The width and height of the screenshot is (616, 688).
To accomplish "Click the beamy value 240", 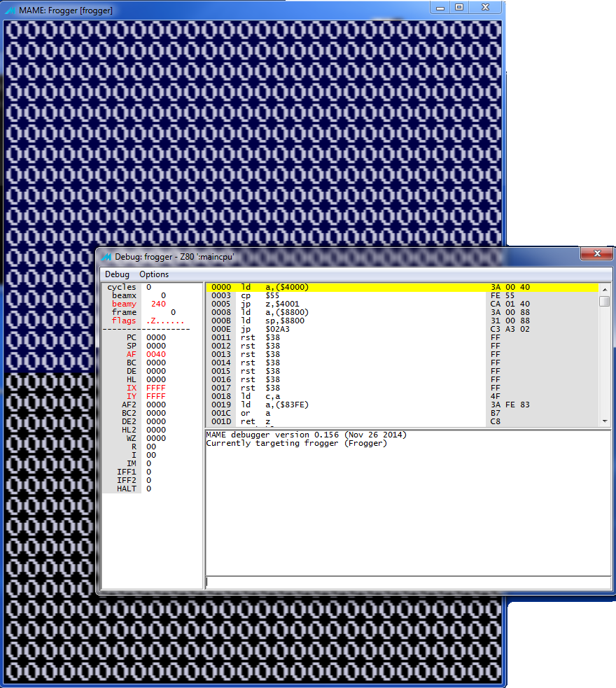I will tap(158, 304).
